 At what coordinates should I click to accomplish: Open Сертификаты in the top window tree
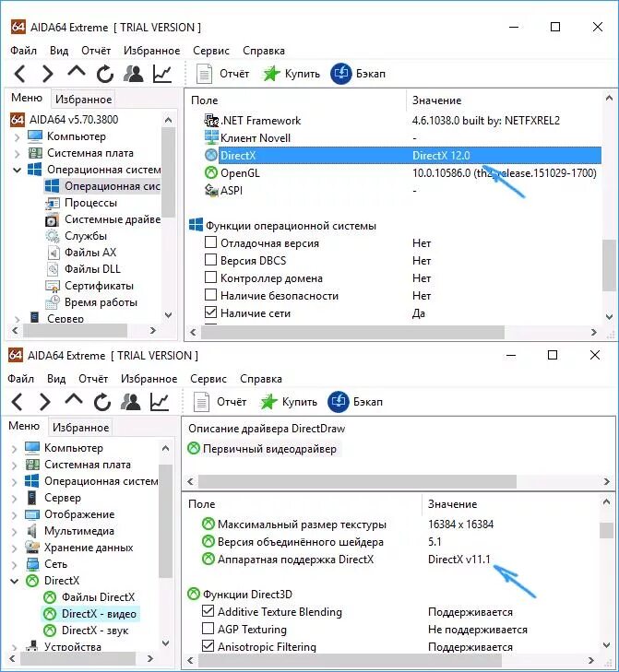click(x=99, y=286)
